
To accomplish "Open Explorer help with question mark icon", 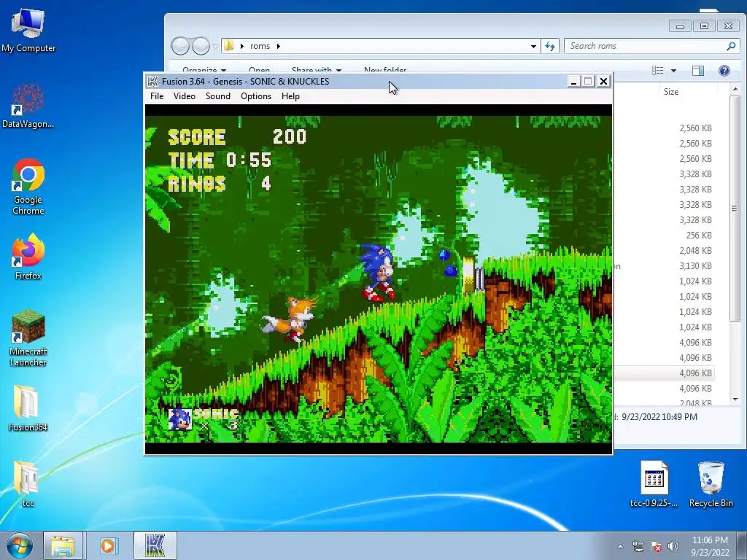I will point(724,71).
